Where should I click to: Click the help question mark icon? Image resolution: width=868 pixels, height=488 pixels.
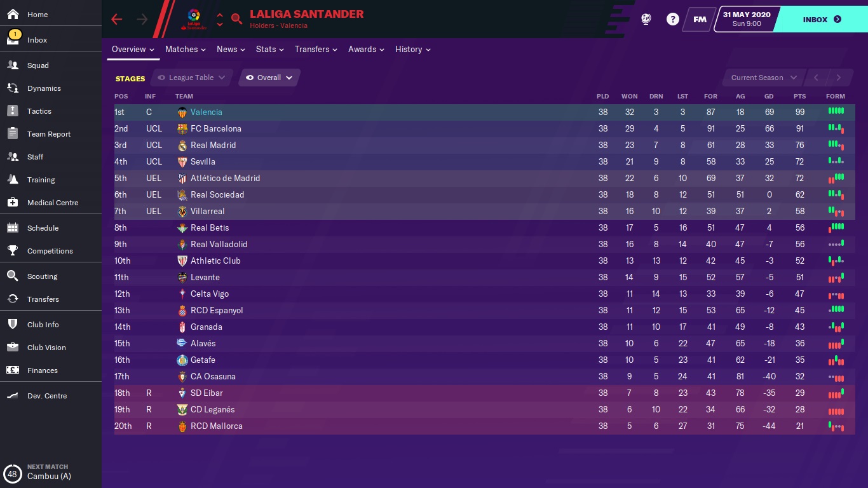tap(672, 19)
